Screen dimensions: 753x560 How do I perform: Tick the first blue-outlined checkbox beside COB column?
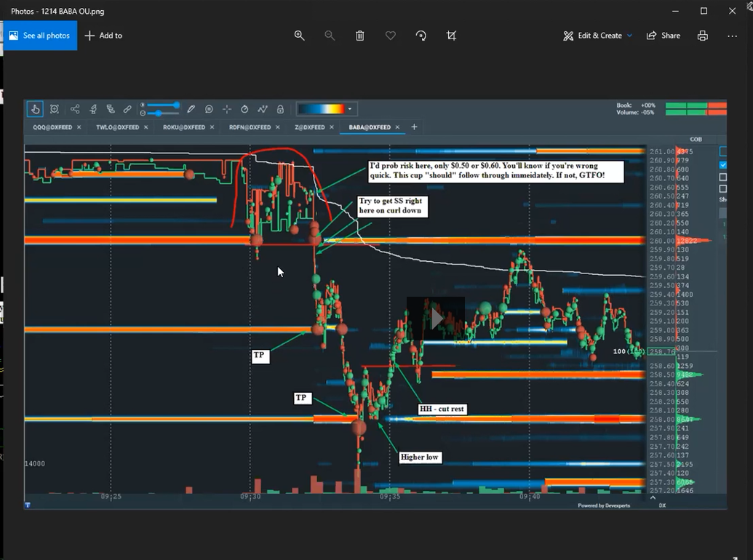(723, 152)
